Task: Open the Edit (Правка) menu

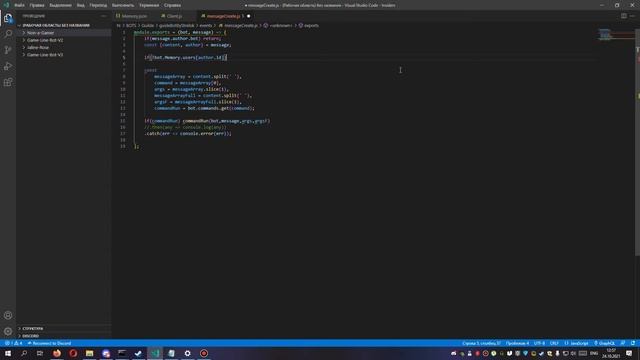Action: [x=37, y=5]
